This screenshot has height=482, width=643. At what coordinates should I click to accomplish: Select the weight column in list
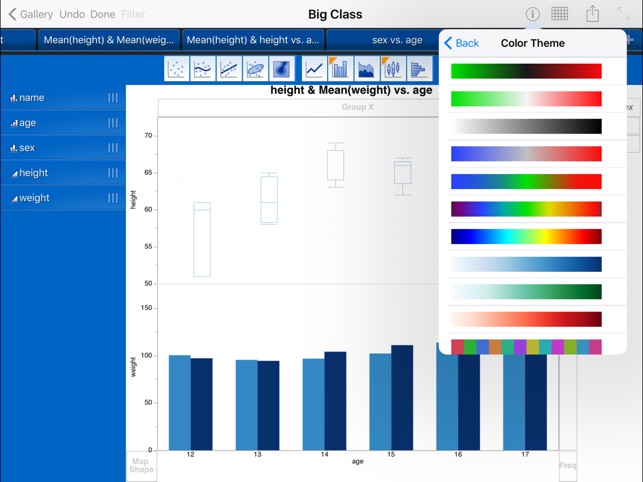pyautogui.click(x=63, y=198)
